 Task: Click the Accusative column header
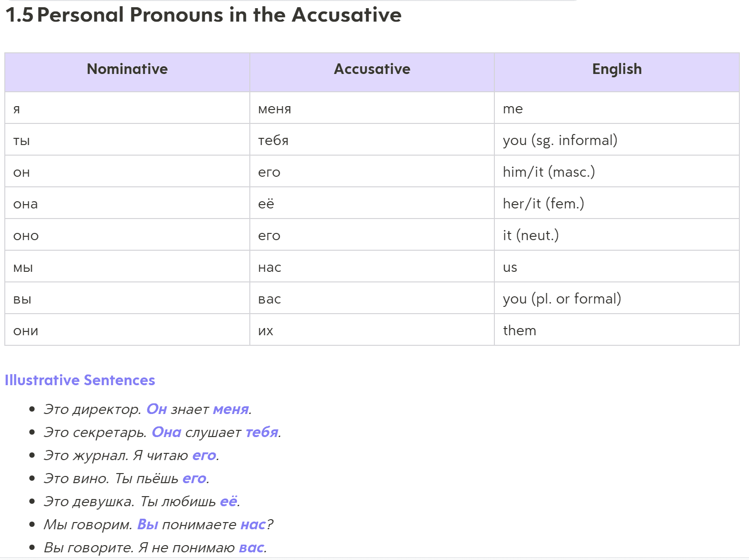click(372, 69)
